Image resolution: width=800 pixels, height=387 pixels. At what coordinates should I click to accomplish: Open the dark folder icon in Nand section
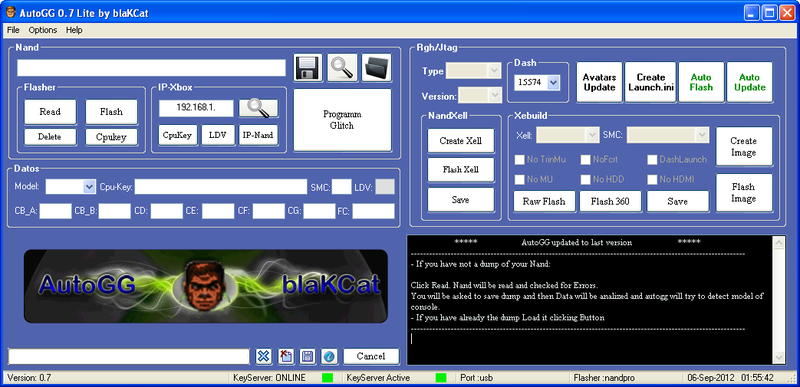[x=377, y=68]
